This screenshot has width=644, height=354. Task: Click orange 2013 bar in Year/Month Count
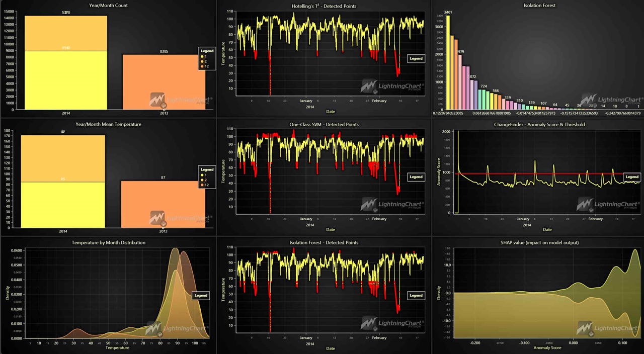click(164, 82)
